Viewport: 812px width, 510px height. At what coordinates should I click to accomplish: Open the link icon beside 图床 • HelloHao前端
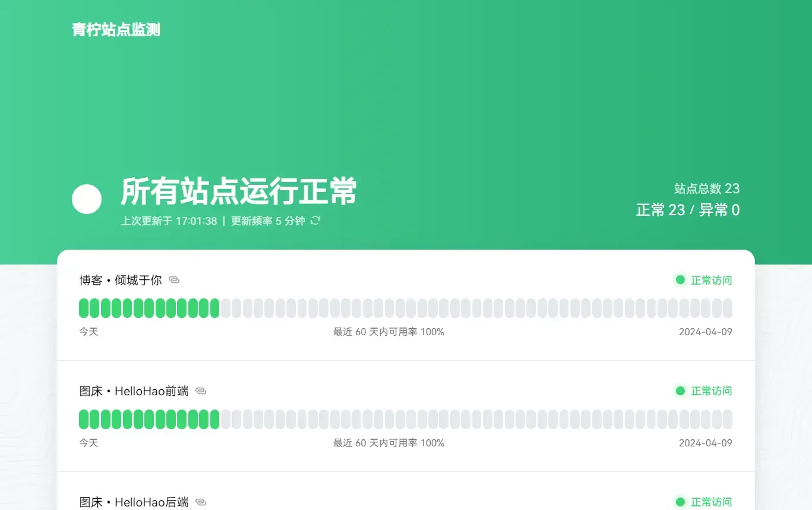click(x=201, y=391)
